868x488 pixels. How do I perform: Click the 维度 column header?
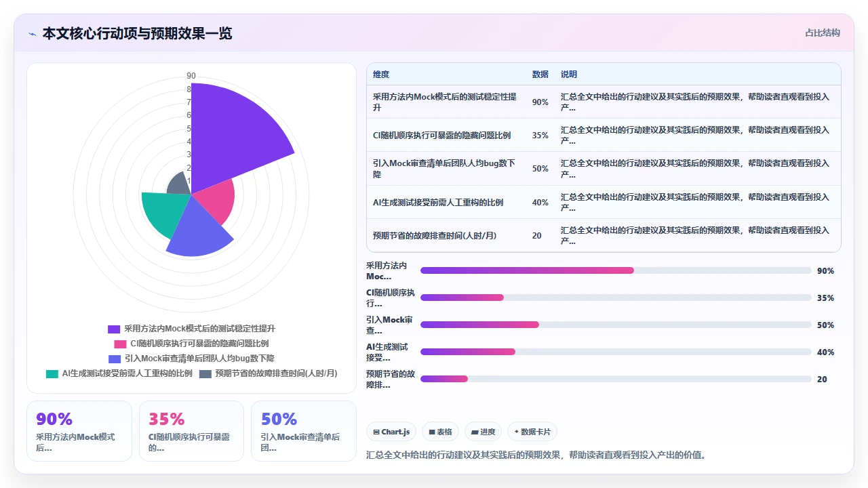click(381, 75)
